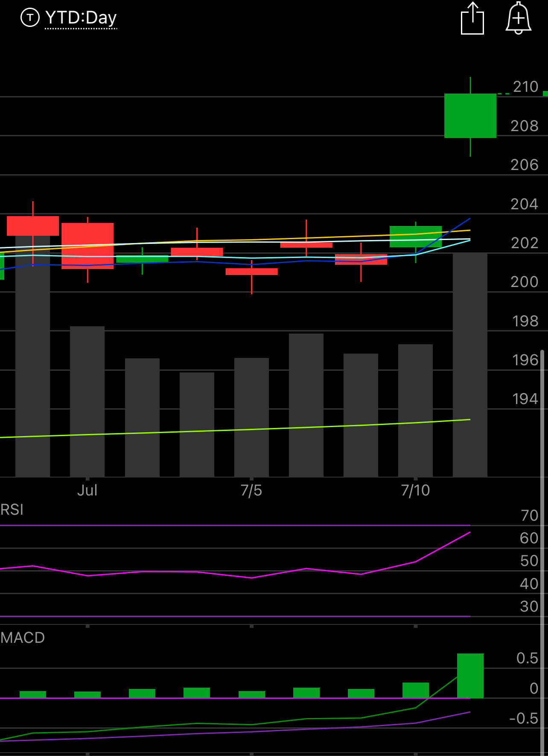
Task: Tap the MACD -0.5 scale label
Action: (x=524, y=718)
